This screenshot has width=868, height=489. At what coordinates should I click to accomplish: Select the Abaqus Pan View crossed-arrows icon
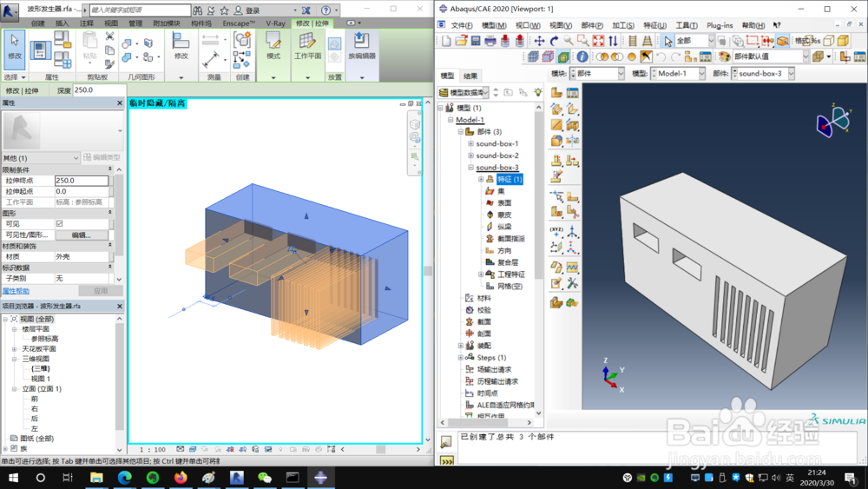539,41
